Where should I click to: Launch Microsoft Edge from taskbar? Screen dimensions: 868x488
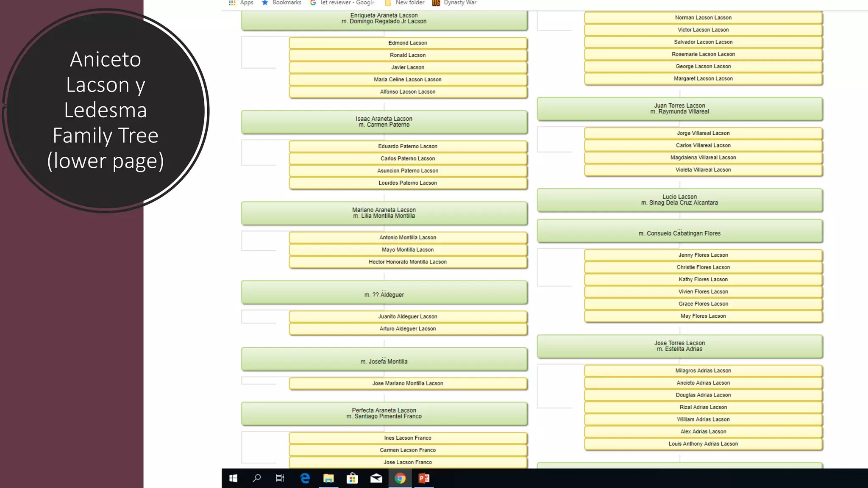coord(305,478)
